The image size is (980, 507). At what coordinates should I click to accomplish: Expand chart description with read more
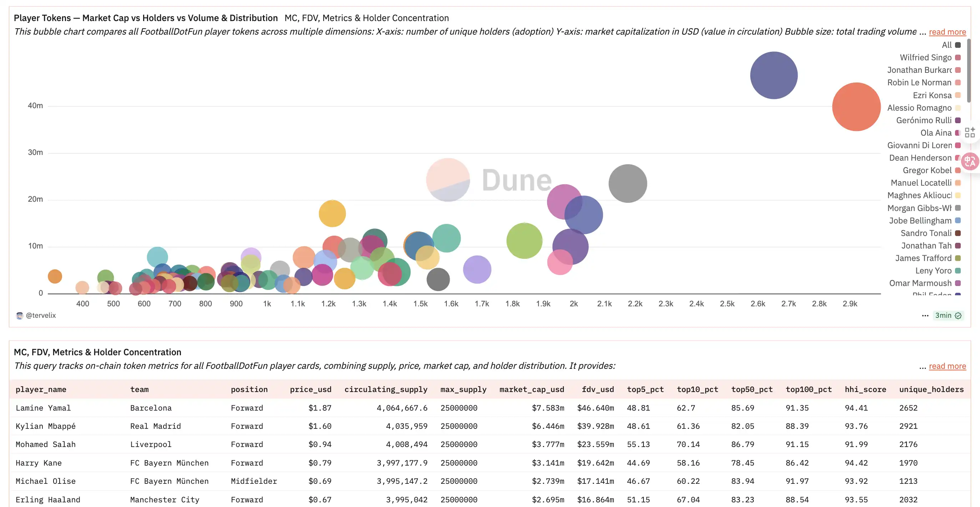point(947,32)
